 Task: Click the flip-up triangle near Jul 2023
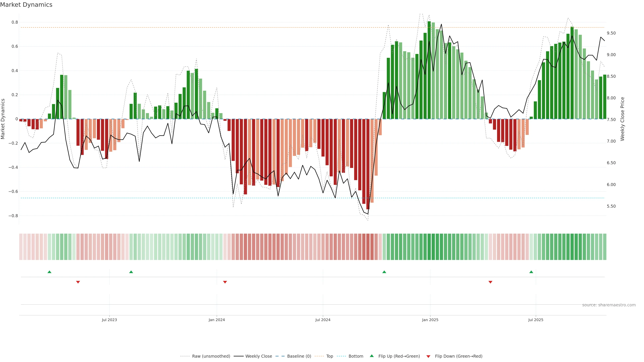(x=131, y=272)
